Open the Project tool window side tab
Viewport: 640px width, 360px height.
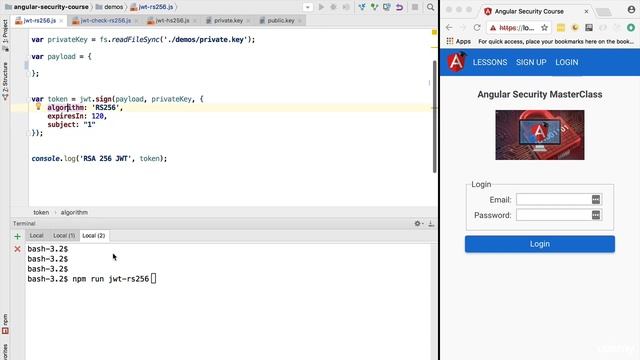coord(5,35)
